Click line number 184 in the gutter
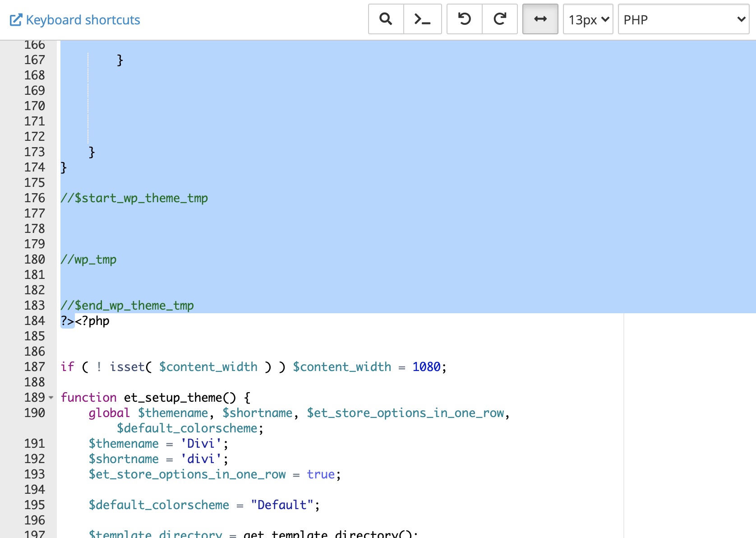The image size is (756, 538). (x=35, y=321)
